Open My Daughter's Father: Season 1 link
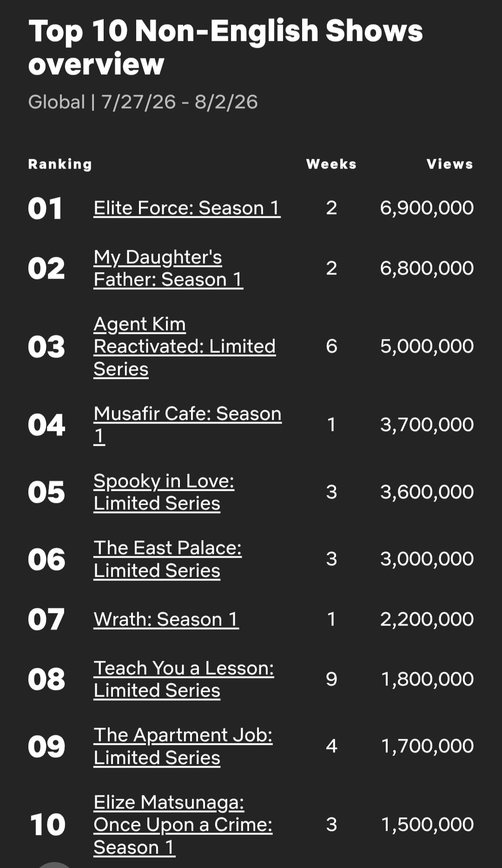Viewport: 502px width, 868px height. 168,268
